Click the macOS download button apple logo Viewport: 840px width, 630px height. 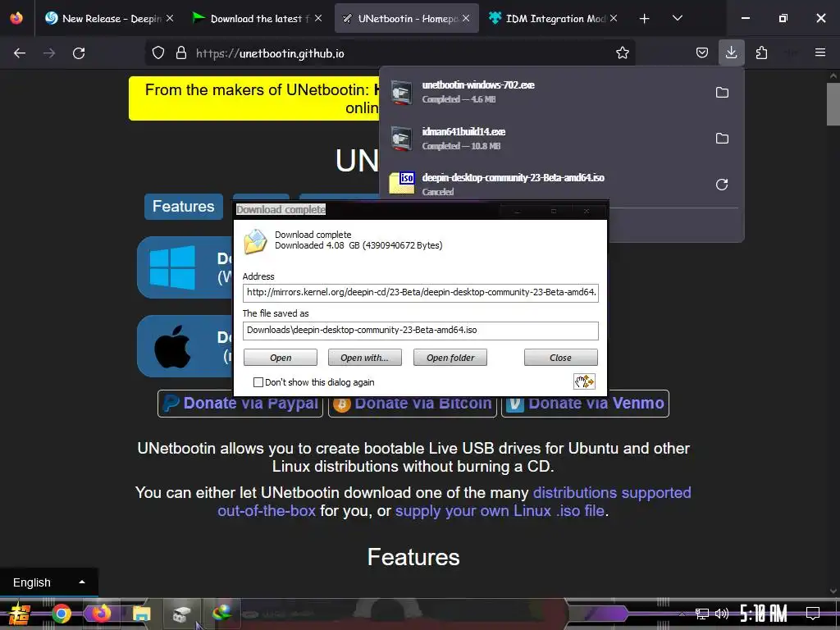[x=172, y=346]
